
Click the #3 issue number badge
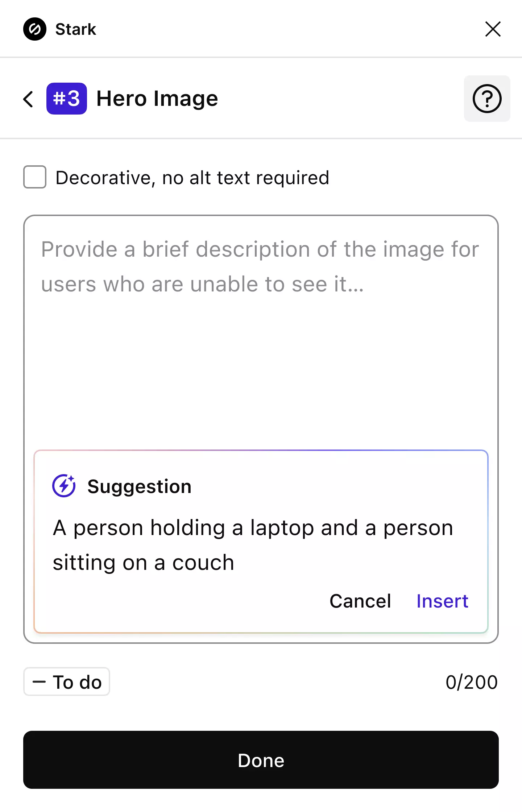tap(66, 98)
